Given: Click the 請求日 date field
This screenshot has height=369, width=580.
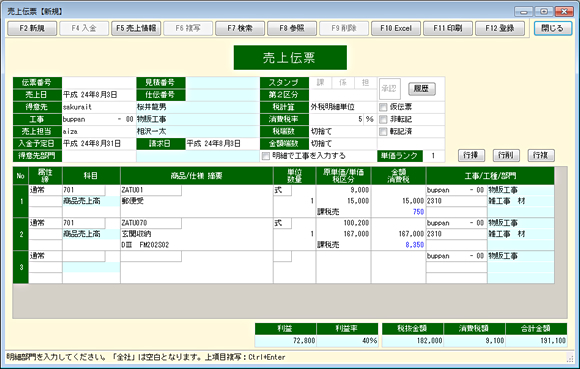Looking at the screenshot, I should (x=222, y=143).
